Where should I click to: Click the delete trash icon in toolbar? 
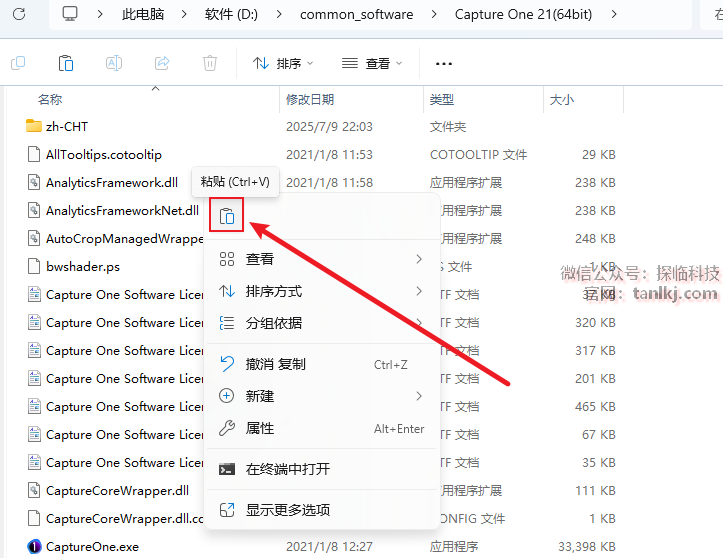pyautogui.click(x=210, y=63)
